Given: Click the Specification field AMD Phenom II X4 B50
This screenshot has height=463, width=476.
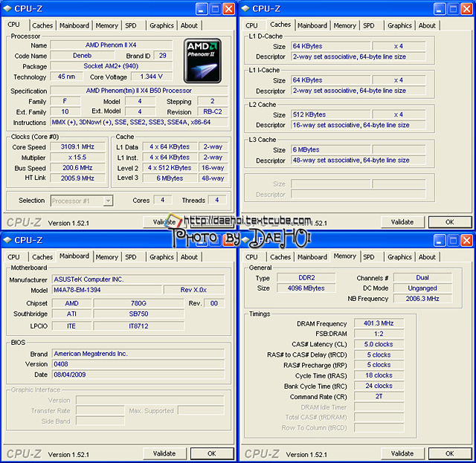Looking at the screenshot, I should (139, 91).
